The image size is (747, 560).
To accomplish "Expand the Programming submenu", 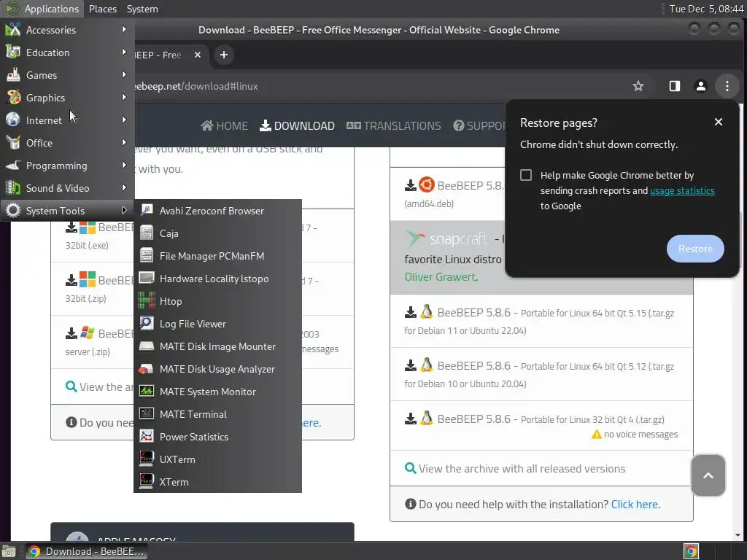I will point(67,166).
